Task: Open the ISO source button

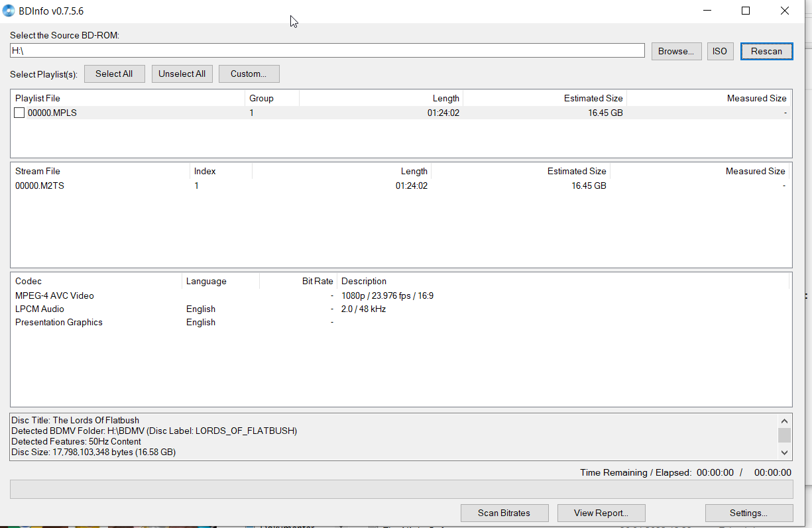Action: [720, 51]
